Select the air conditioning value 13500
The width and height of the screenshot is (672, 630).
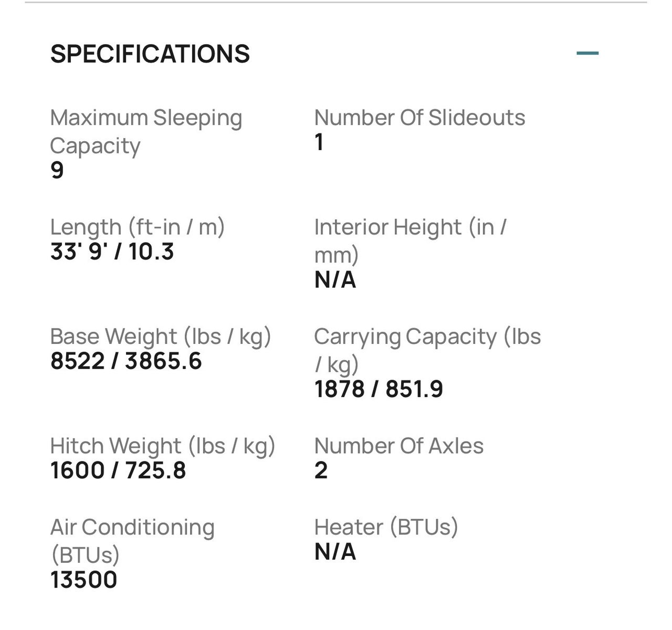tap(83, 580)
